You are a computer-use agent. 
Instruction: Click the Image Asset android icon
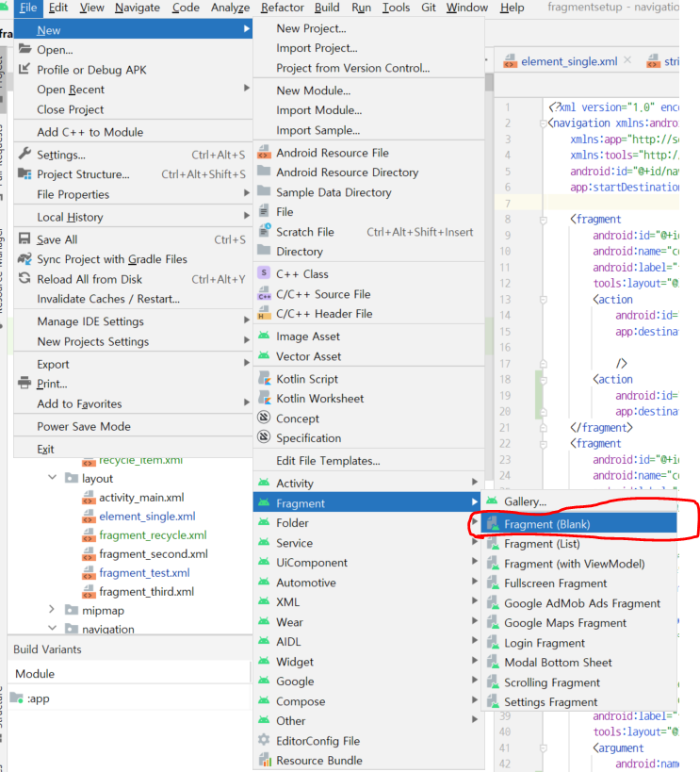coord(265,336)
